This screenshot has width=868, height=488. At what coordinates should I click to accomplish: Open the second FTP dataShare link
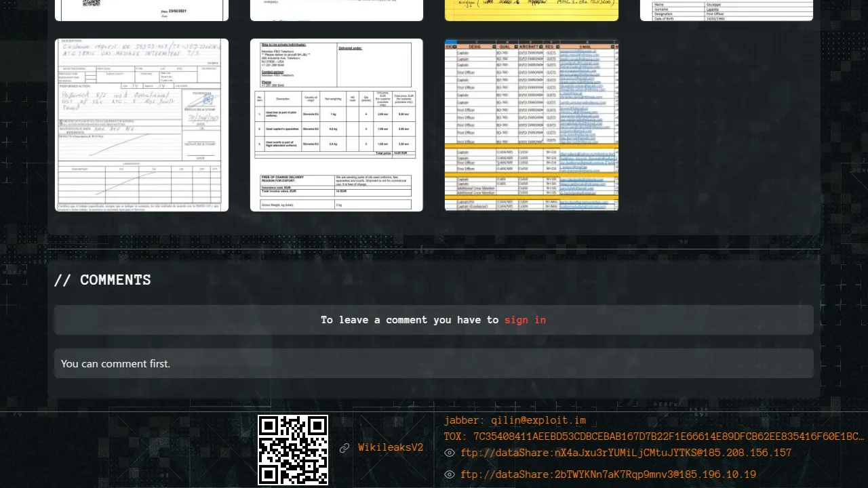[608, 474]
